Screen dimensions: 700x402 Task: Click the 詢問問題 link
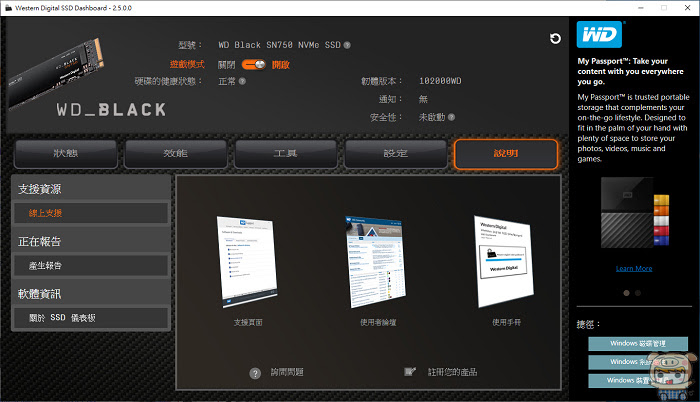click(x=287, y=372)
